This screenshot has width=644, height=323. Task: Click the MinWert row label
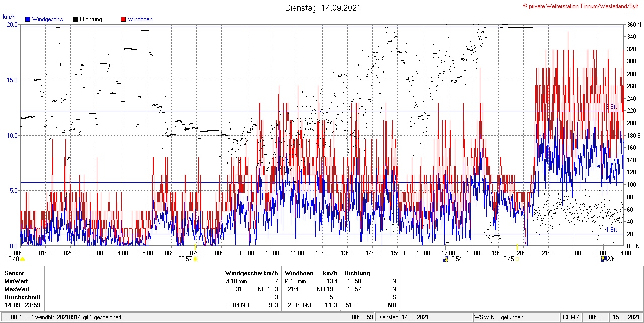(x=17, y=281)
